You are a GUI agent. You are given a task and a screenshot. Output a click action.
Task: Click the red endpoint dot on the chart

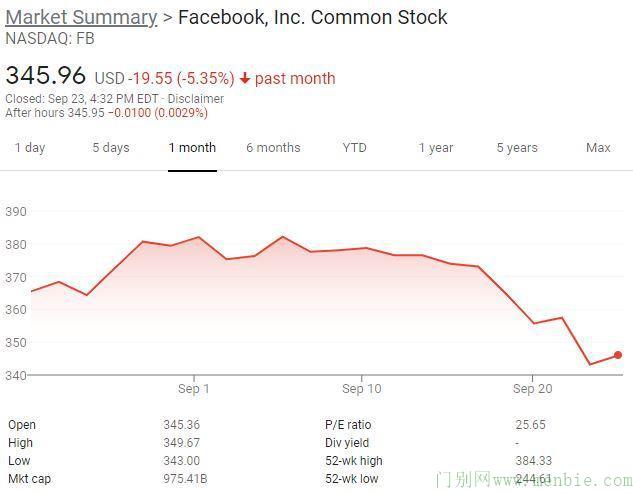point(618,355)
